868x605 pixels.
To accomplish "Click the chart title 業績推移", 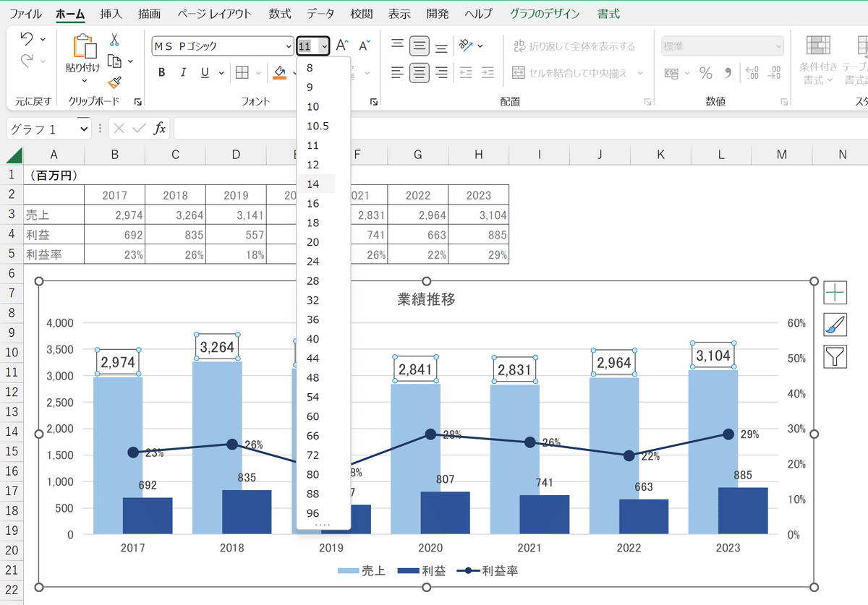I will click(x=426, y=299).
